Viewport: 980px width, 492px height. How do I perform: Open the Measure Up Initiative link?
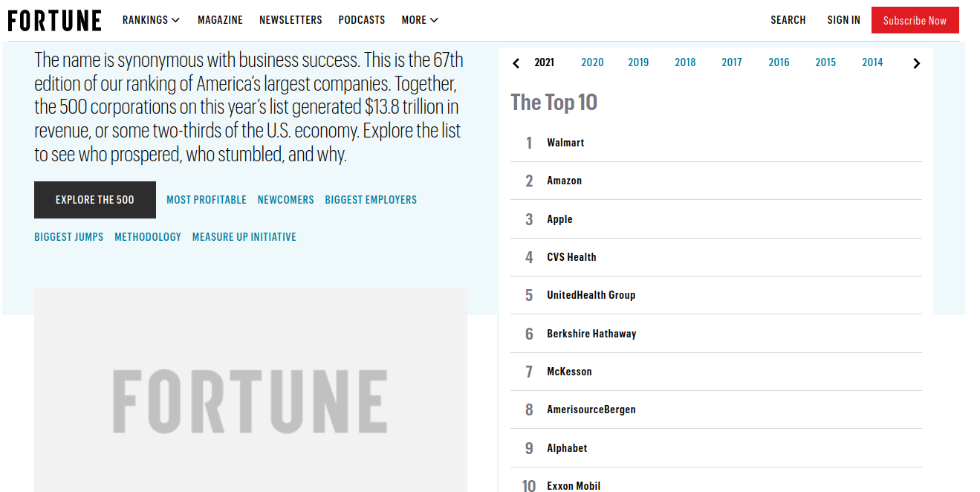pyautogui.click(x=244, y=237)
